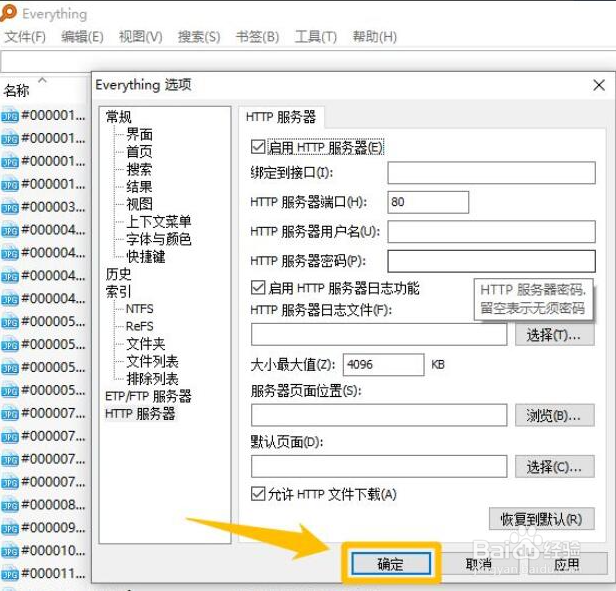
Task: Select ETP/FTP 服务器 in the options tree
Action: pyautogui.click(x=148, y=396)
